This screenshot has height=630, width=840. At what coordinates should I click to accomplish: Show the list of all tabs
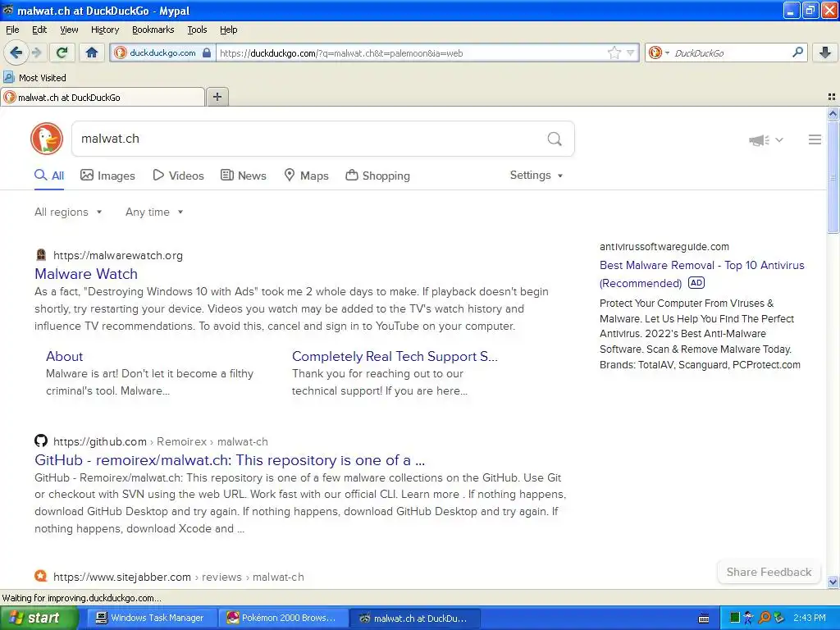coord(832,97)
